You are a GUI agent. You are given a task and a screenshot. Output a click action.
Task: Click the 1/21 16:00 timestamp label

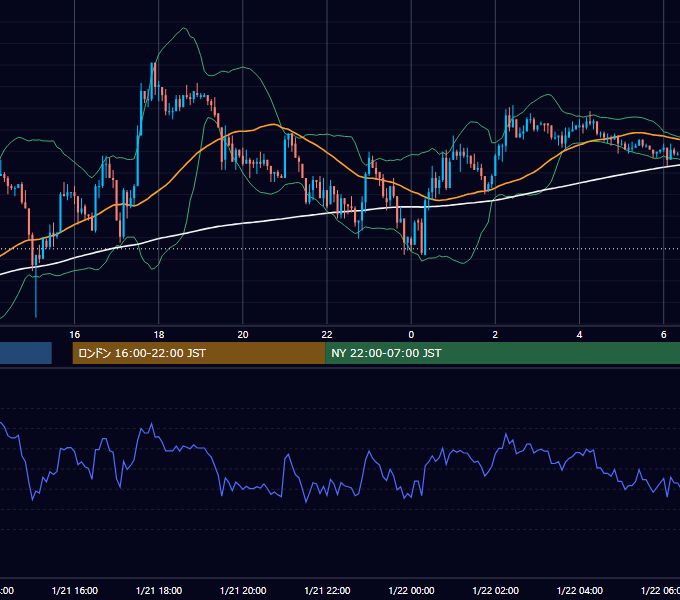tap(75, 590)
